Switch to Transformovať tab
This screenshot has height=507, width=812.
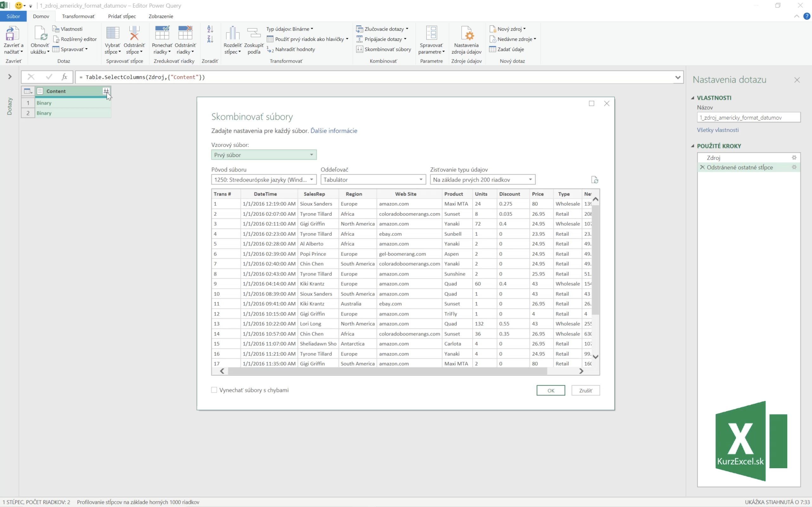(78, 16)
